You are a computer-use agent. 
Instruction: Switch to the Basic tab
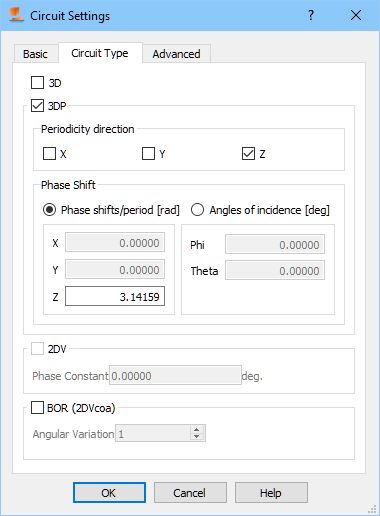point(35,54)
